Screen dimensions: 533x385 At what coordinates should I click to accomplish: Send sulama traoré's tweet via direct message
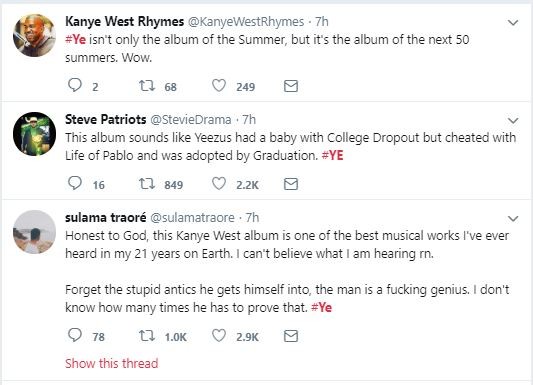[x=291, y=336]
